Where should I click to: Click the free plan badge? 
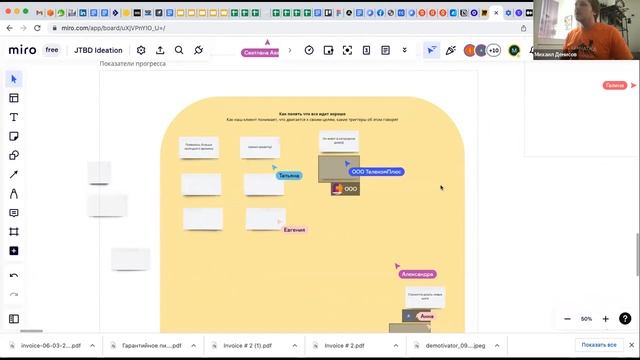tap(52, 50)
